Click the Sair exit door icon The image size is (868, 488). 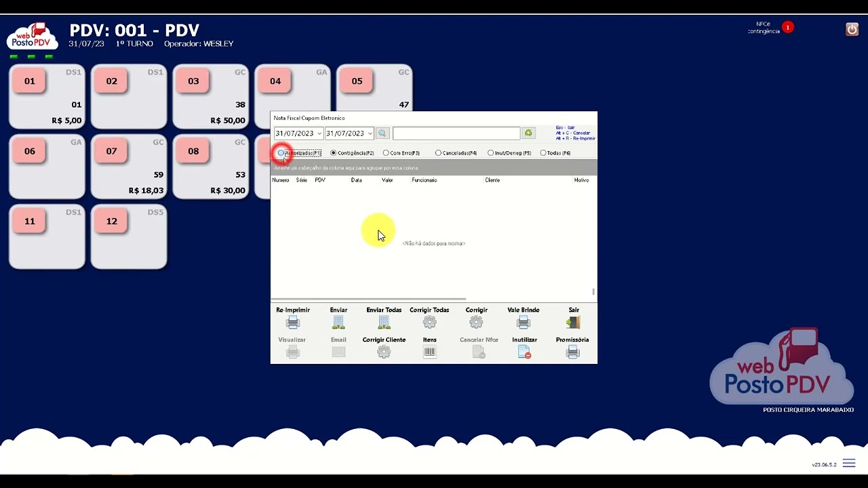(x=573, y=323)
